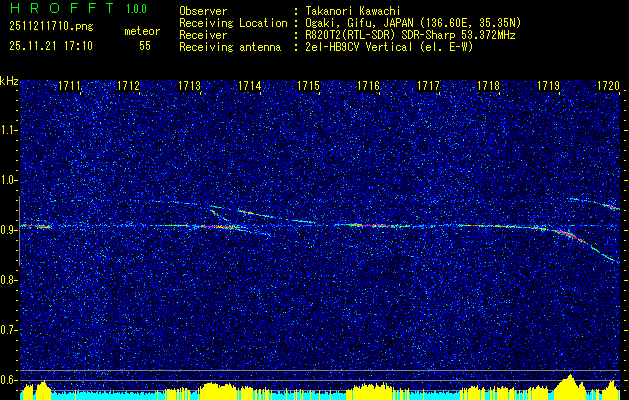The height and width of the screenshot is (400, 629).
Task: Click the 1713 time marker
Action: (x=189, y=86)
